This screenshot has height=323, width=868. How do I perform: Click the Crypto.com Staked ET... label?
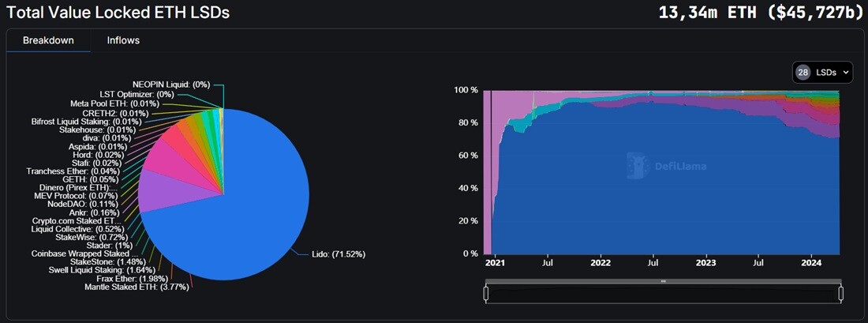pyautogui.click(x=77, y=220)
